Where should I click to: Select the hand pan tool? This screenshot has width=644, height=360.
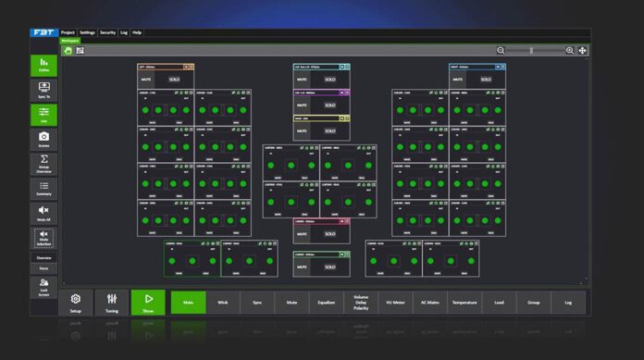[x=68, y=51]
